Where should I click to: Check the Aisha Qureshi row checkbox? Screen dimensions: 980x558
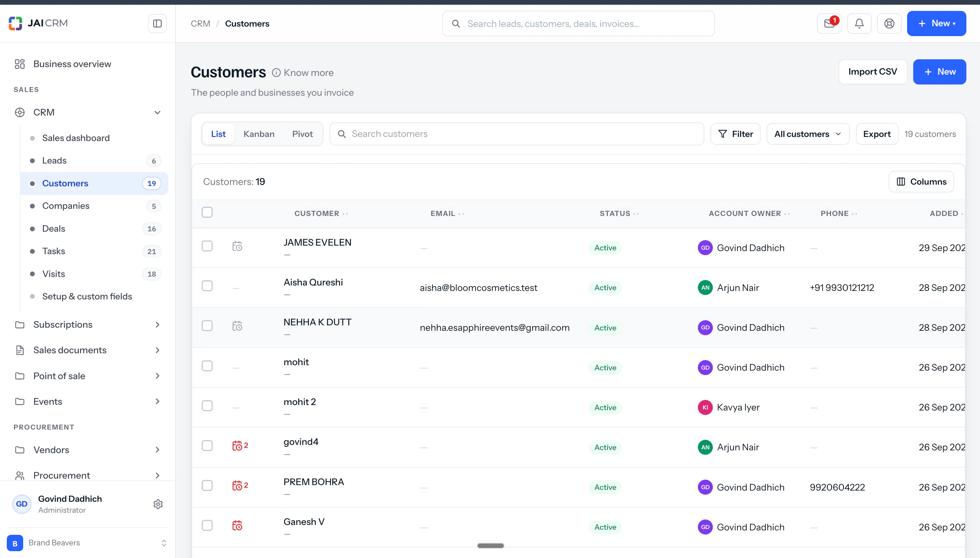(x=207, y=286)
